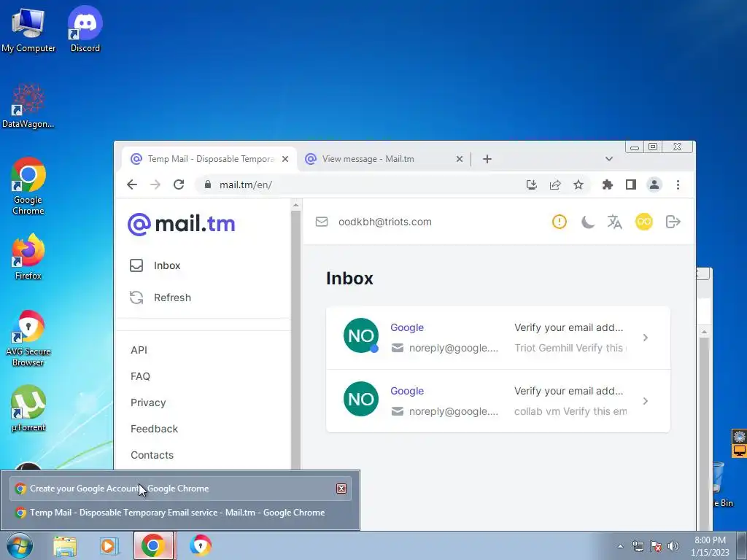Reload the mail.tm page
Screen dimensions: 747x560
[x=179, y=184]
